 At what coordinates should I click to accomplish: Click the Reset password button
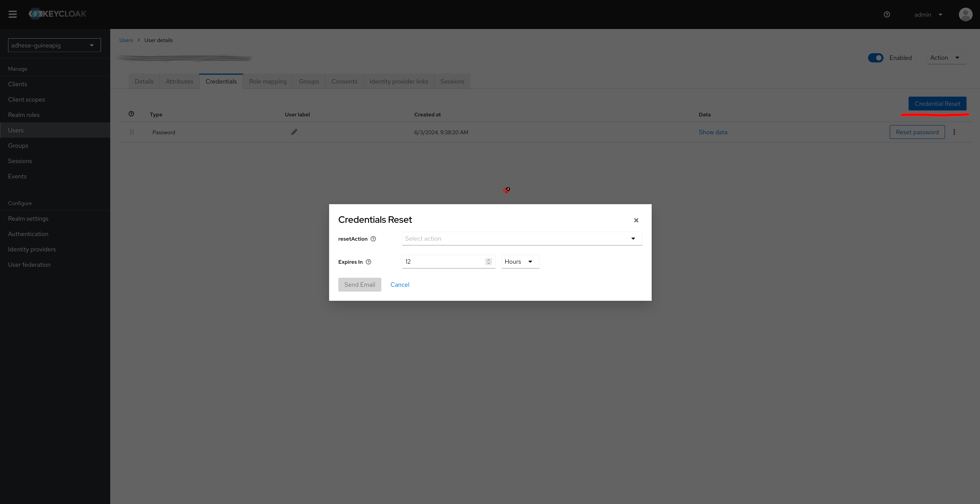917,132
